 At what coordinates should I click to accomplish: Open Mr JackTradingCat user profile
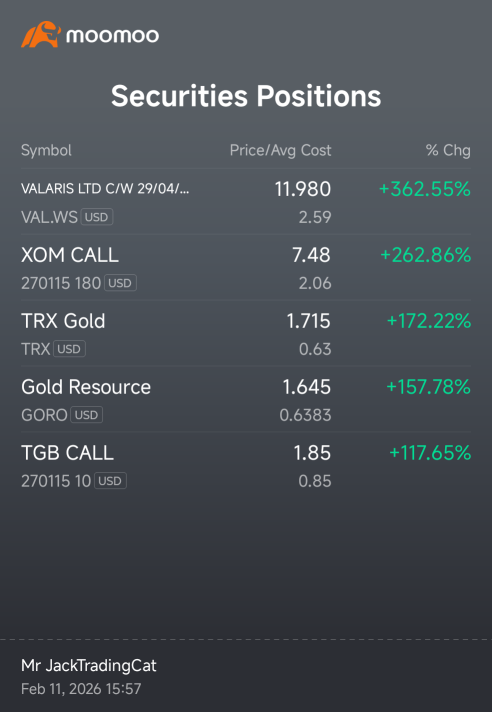[x=89, y=666]
